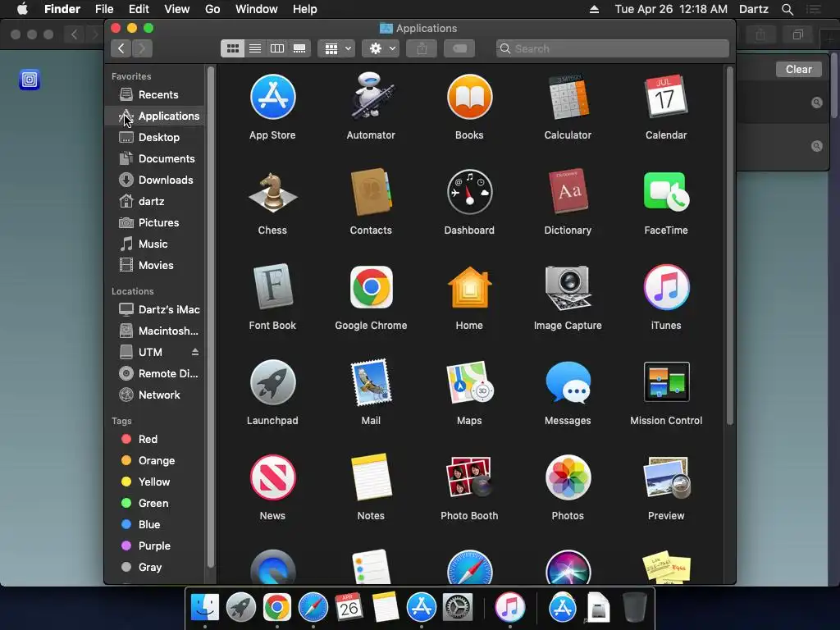This screenshot has width=840, height=630.
Task: Go back in Finder navigation
Action: click(121, 48)
